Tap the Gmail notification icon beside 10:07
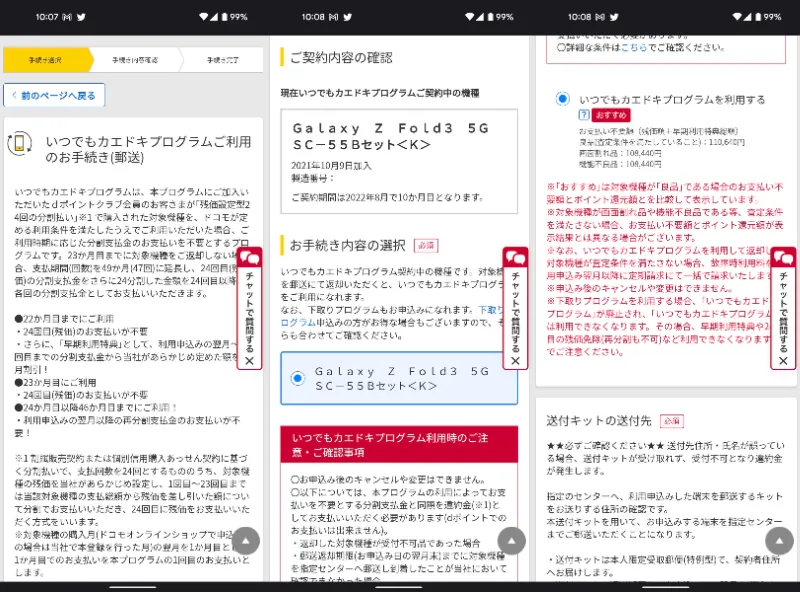This screenshot has height=592, width=800. (67, 17)
